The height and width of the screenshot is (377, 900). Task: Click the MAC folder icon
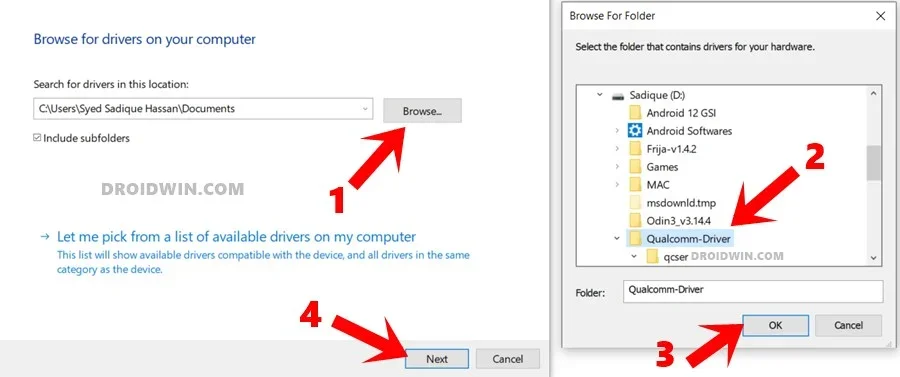click(635, 185)
